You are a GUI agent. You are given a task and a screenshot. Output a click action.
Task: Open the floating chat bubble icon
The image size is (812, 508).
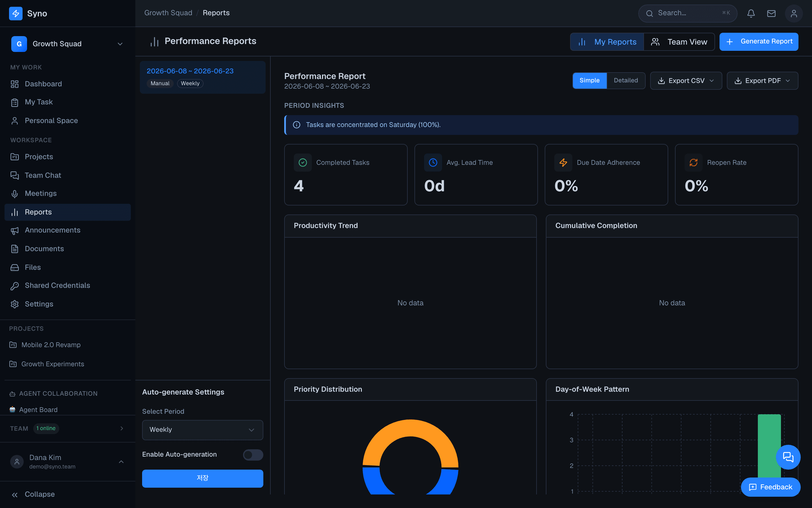click(x=788, y=457)
